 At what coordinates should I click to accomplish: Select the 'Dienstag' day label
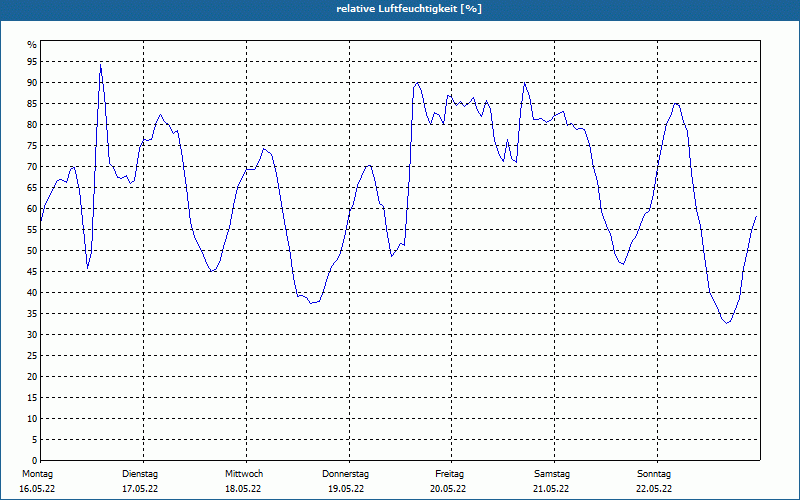point(140,474)
